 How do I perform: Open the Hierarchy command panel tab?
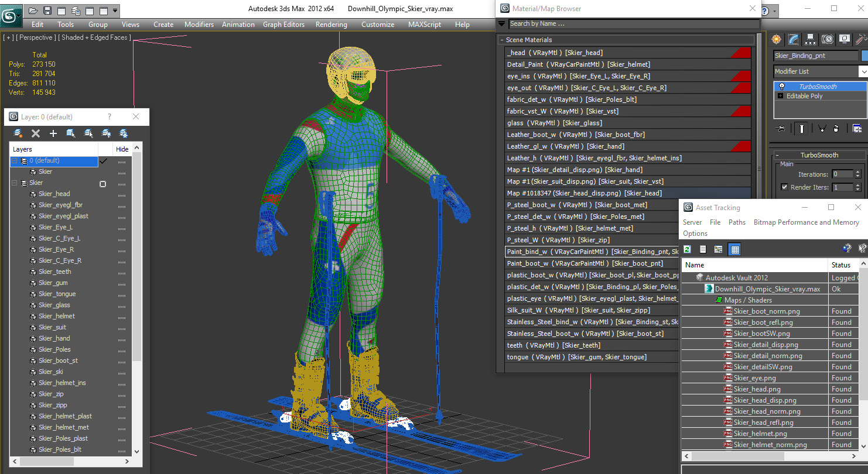coord(811,39)
